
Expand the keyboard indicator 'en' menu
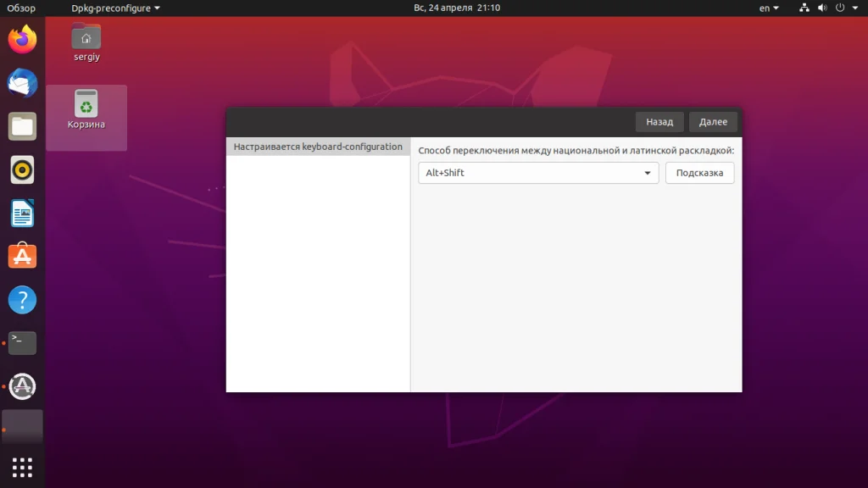tap(768, 8)
